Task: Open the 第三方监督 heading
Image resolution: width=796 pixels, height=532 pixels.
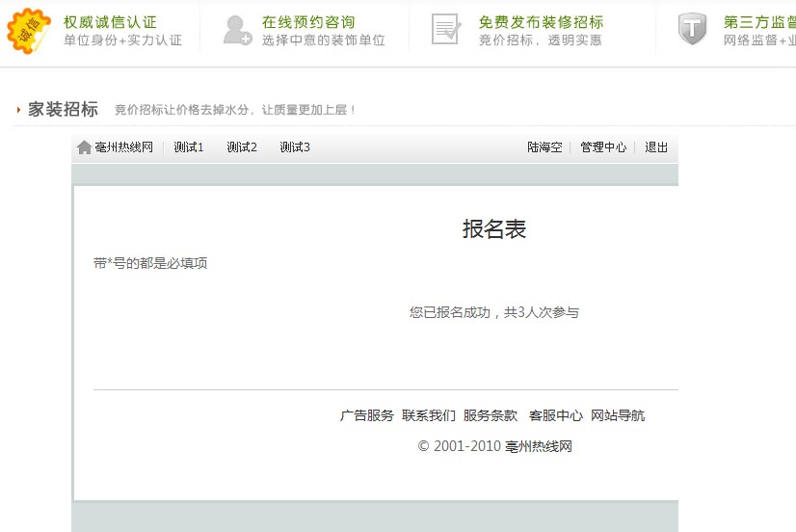Action: 759,22
